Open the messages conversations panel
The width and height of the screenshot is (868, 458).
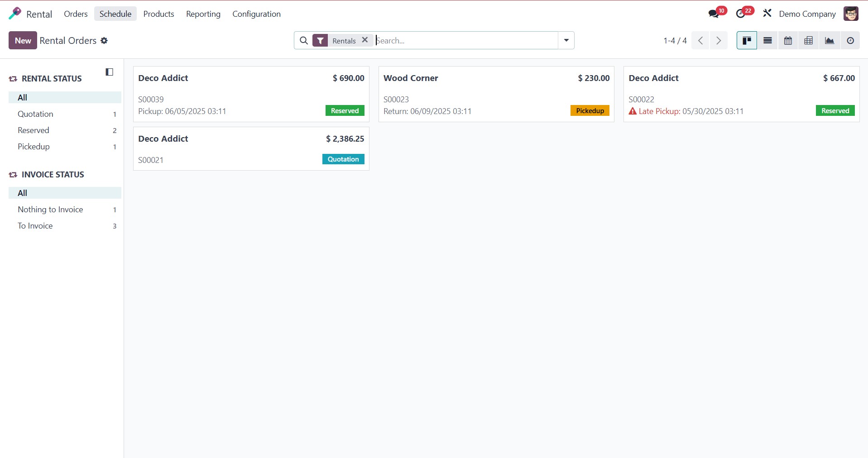(x=713, y=14)
